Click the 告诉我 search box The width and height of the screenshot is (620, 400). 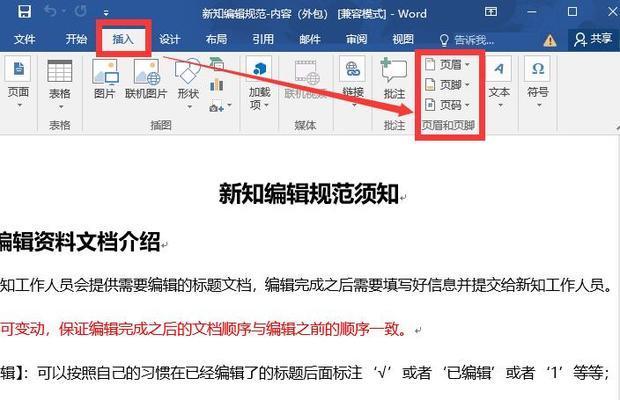[x=467, y=40]
